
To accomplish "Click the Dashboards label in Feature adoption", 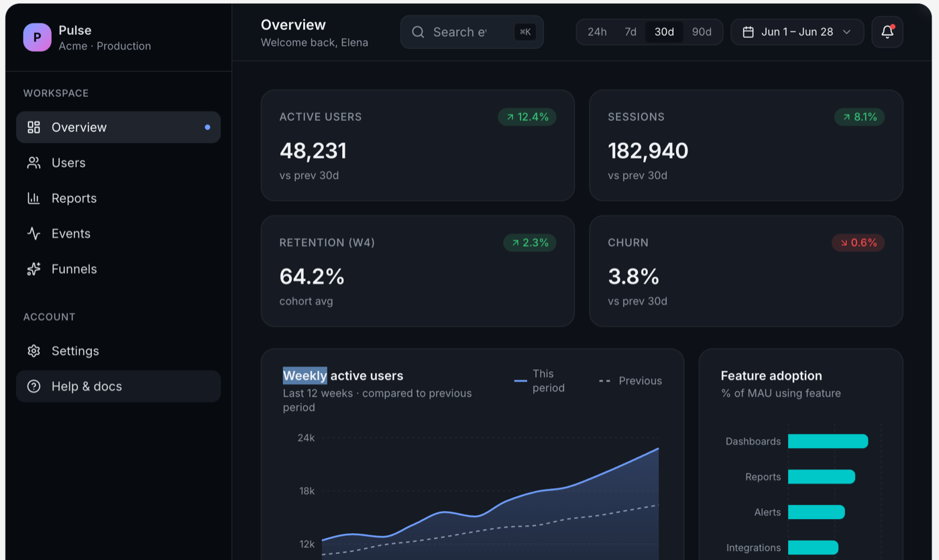I will point(753,441).
